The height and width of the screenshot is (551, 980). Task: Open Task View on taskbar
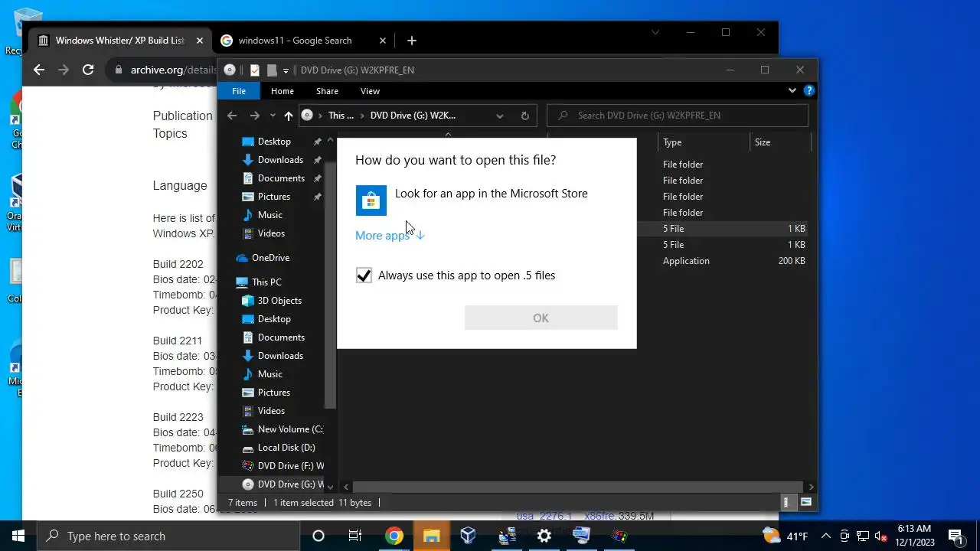coord(355,536)
